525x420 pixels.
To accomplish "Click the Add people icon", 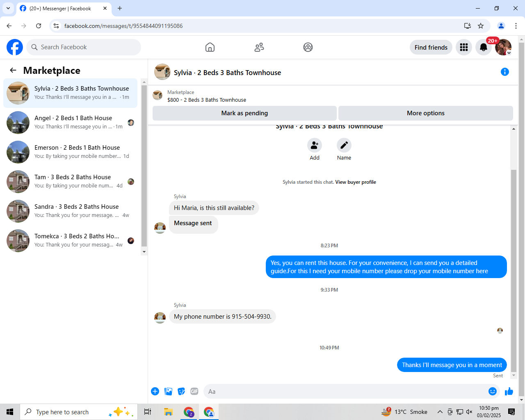I will 315,145.
